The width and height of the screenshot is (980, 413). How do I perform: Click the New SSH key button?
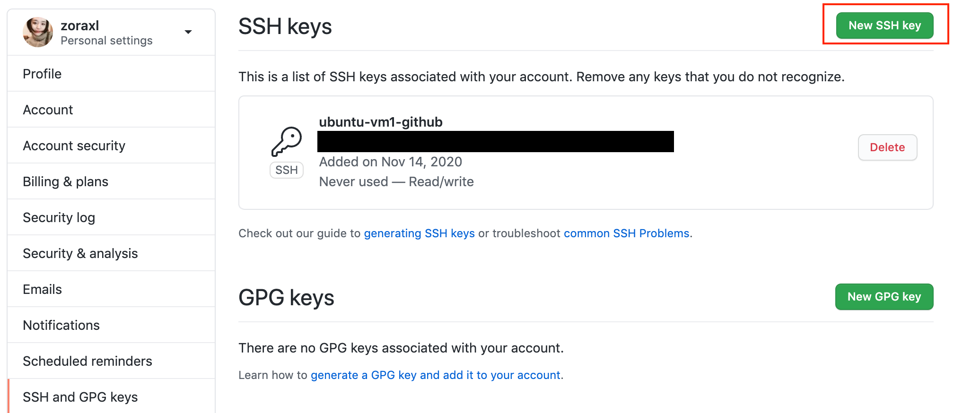pyautogui.click(x=884, y=26)
